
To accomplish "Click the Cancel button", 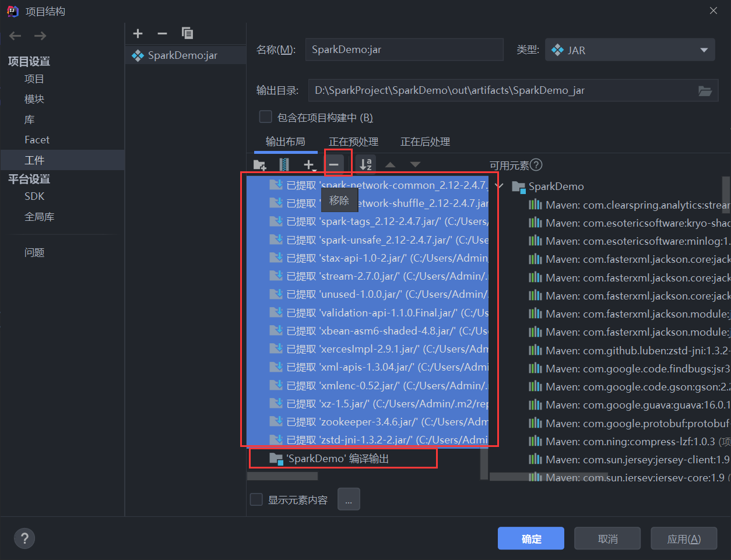I will [x=607, y=538].
